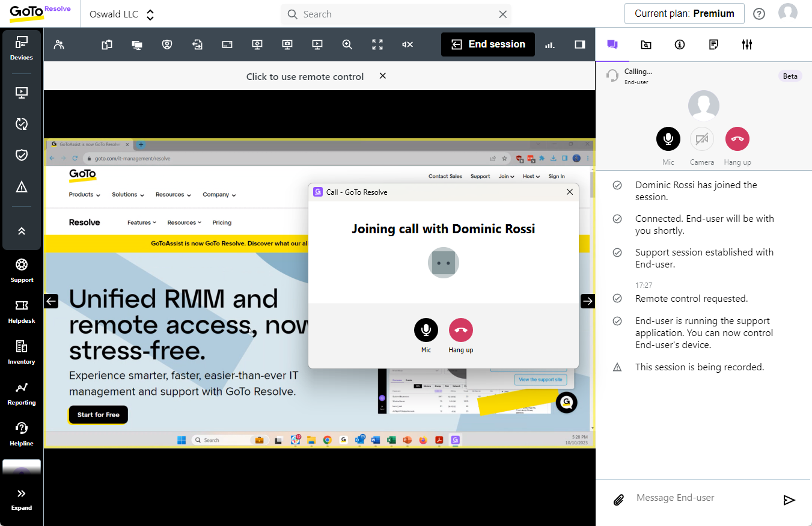
Task: Open the Oswald LLC organization switcher
Action: click(122, 14)
